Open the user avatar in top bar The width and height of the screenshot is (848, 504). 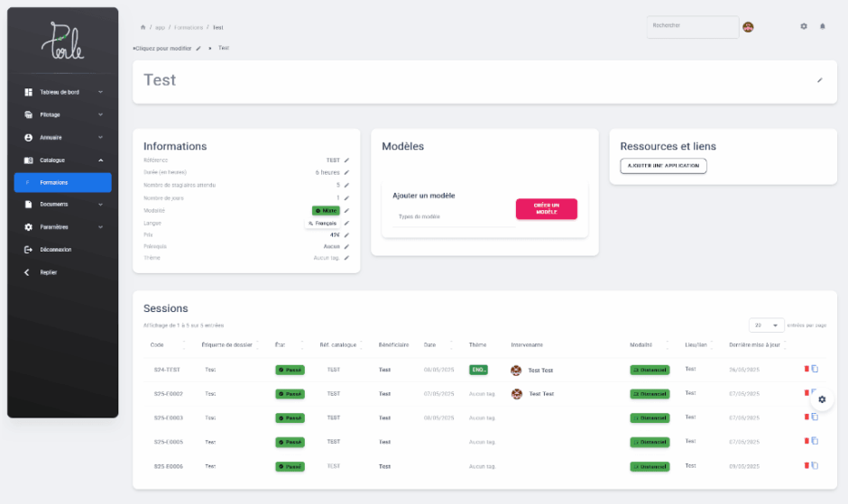coord(748,27)
